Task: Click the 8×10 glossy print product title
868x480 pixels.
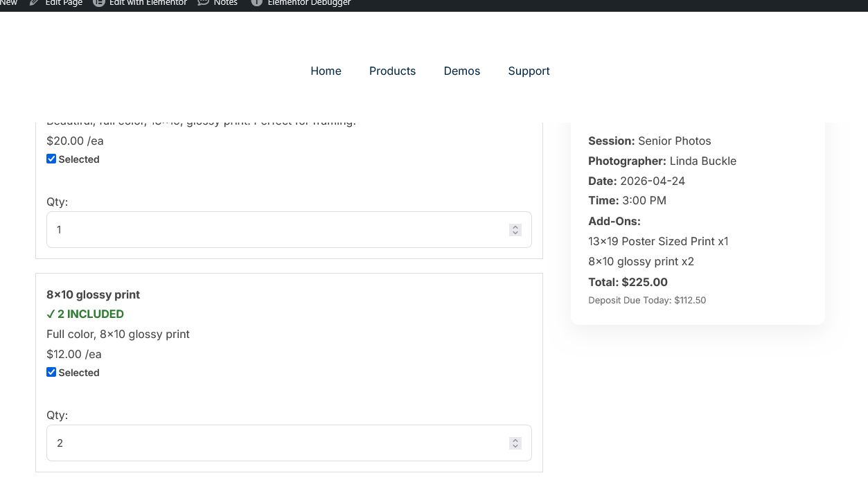Action: (x=93, y=294)
